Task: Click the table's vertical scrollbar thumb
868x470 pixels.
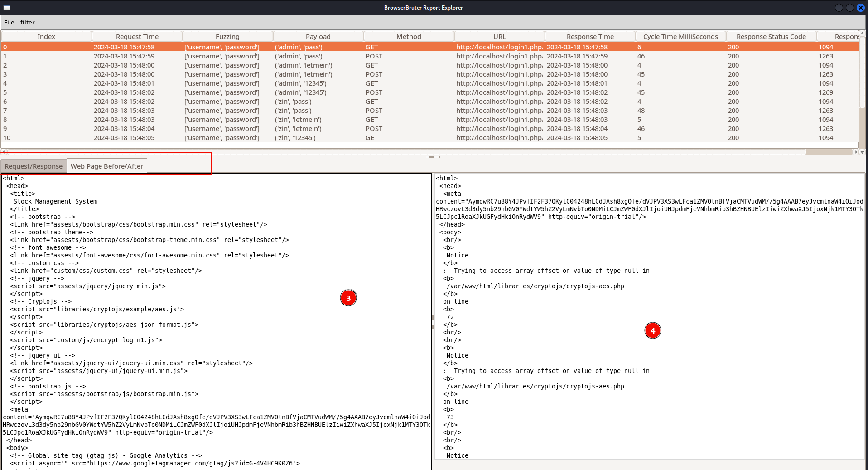Action: point(862,73)
